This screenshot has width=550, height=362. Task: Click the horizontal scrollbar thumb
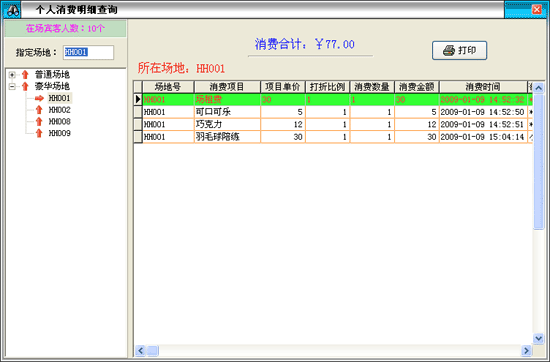pyautogui.click(x=152, y=350)
